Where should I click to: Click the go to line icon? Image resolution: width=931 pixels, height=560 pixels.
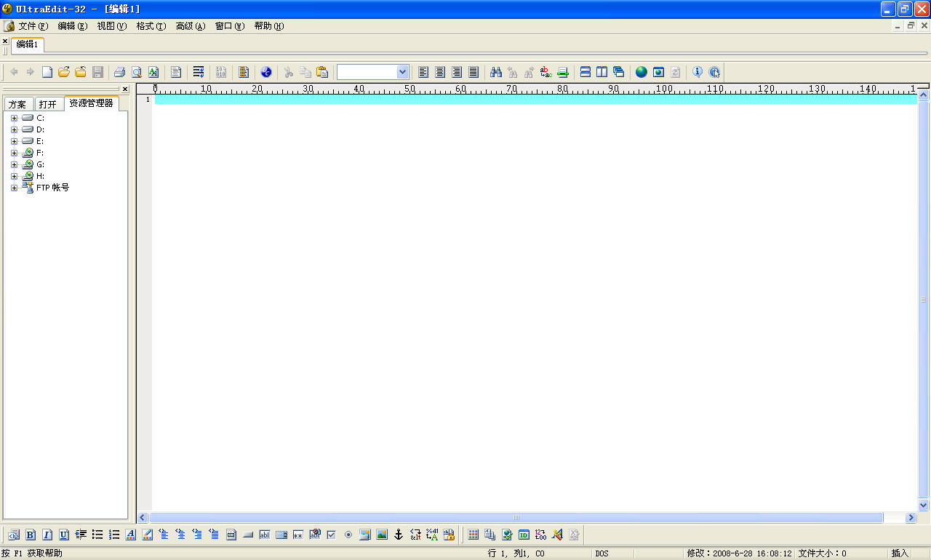click(563, 72)
